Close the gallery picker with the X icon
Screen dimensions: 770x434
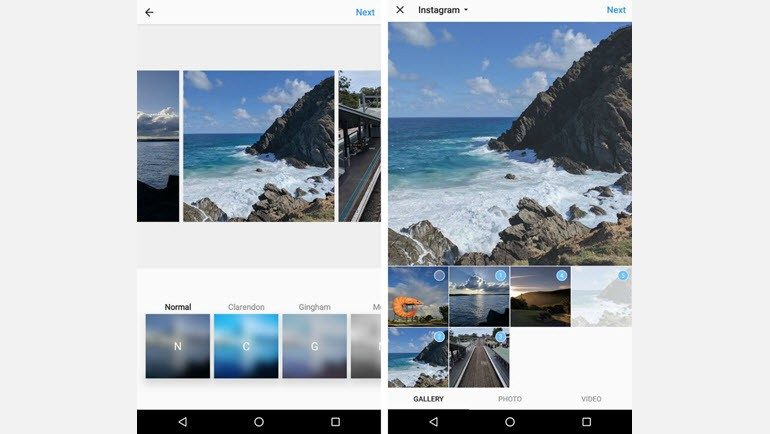400,10
